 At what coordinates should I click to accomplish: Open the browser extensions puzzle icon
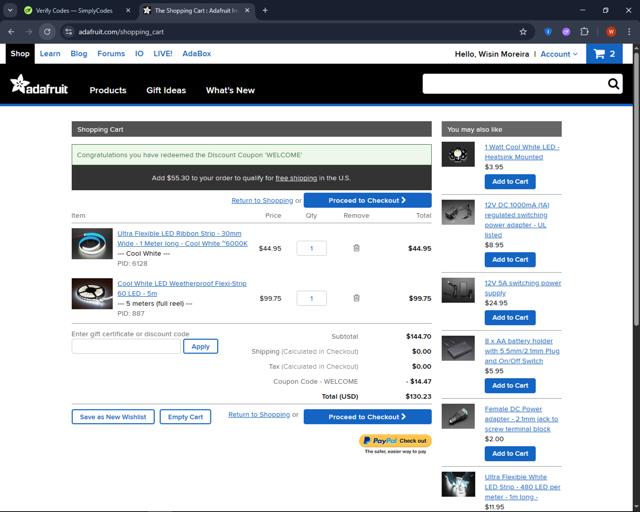tap(584, 32)
